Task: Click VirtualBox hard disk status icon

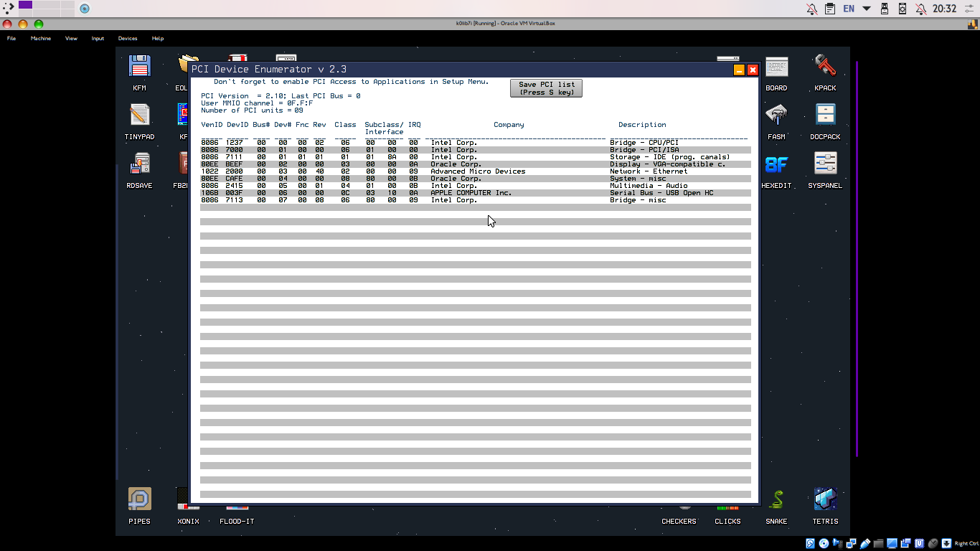Action: tap(811, 543)
